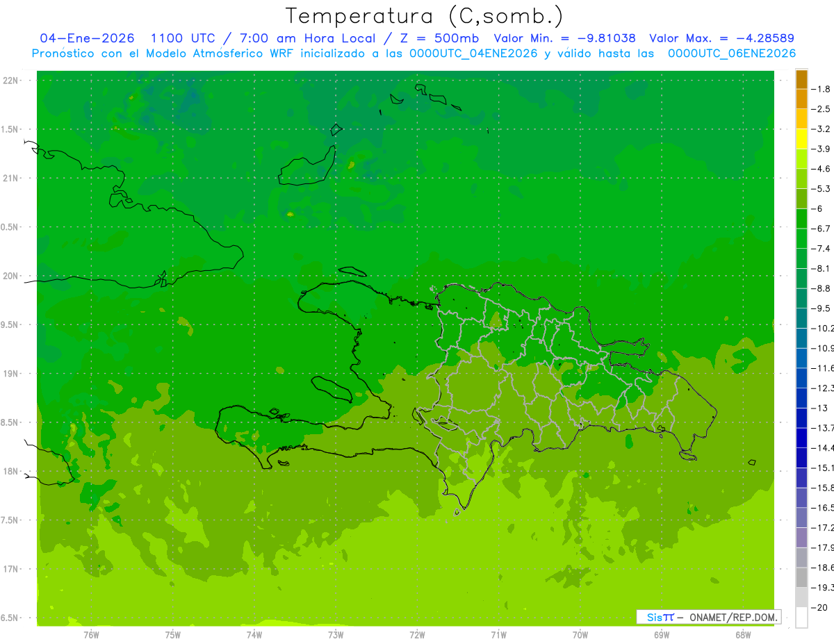Image resolution: width=834 pixels, height=644 pixels.
Task: Click "0000UTC_04ENE2026" initialization time text
Action: point(473,53)
